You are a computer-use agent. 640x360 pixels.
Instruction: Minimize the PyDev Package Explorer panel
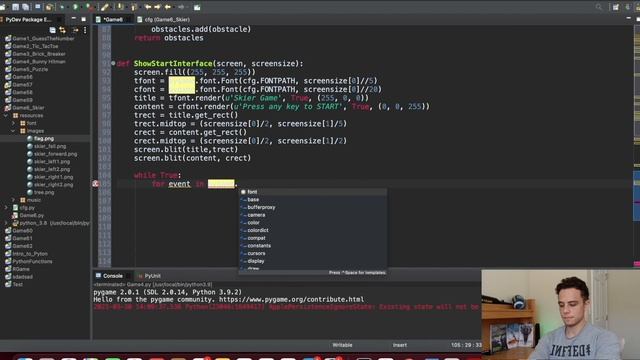pyautogui.click(x=73, y=19)
